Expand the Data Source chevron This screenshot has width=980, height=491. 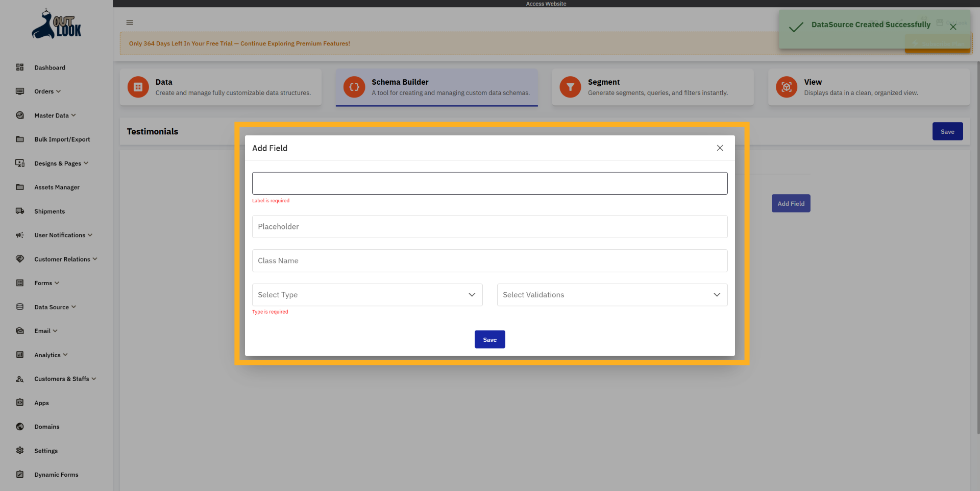[x=73, y=307]
